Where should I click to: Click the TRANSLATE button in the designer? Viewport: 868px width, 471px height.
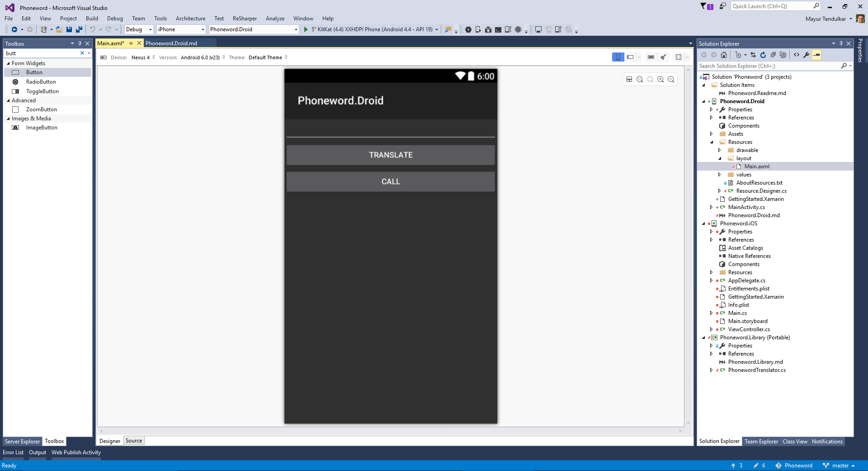pos(391,155)
